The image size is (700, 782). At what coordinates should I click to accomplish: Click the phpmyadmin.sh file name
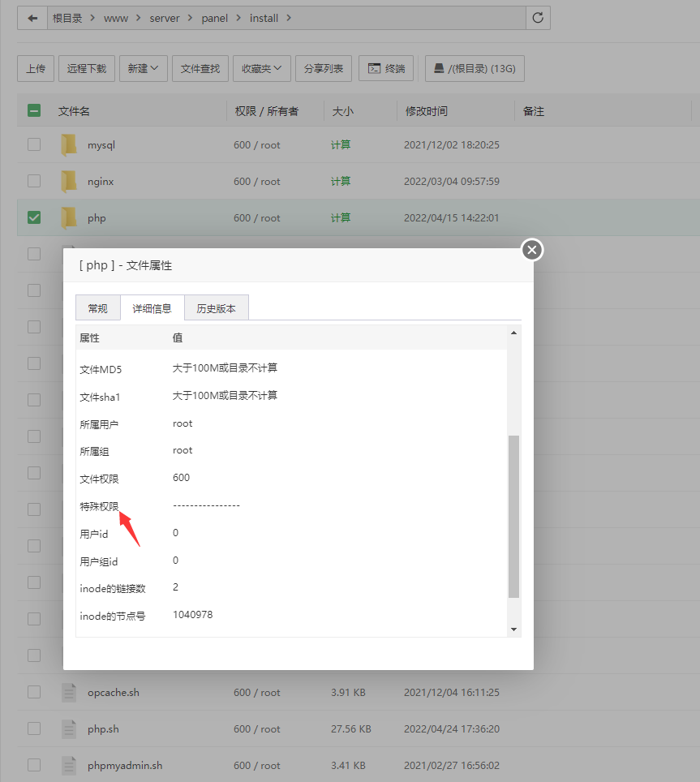click(x=125, y=766)
